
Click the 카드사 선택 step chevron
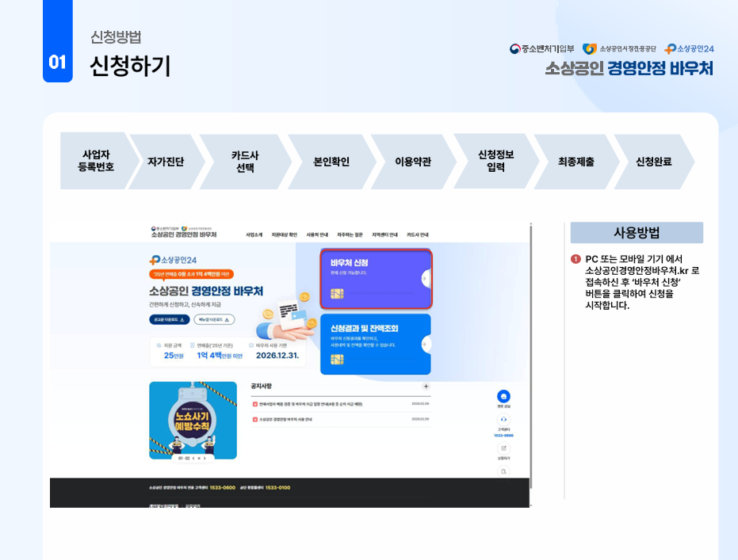[x=245, y=162]
